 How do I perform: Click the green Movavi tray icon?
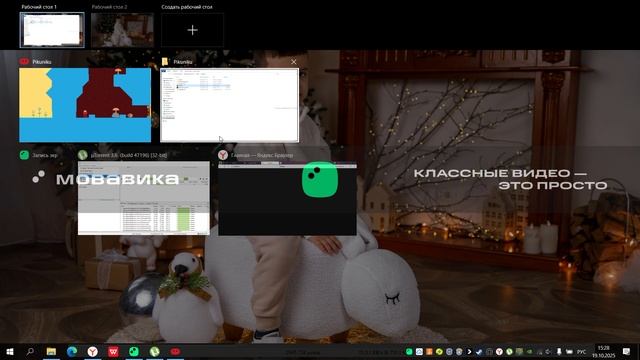(409, 351)
